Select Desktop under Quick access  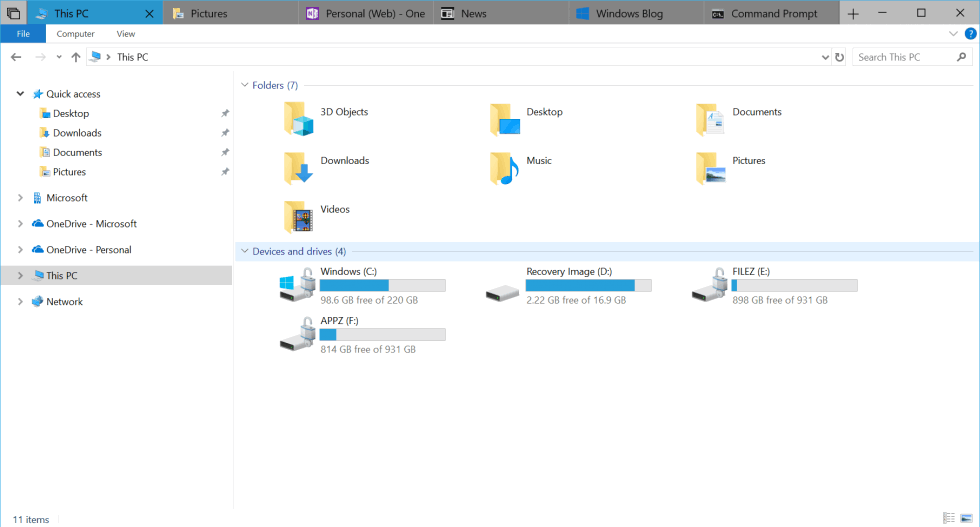(71, 113)
